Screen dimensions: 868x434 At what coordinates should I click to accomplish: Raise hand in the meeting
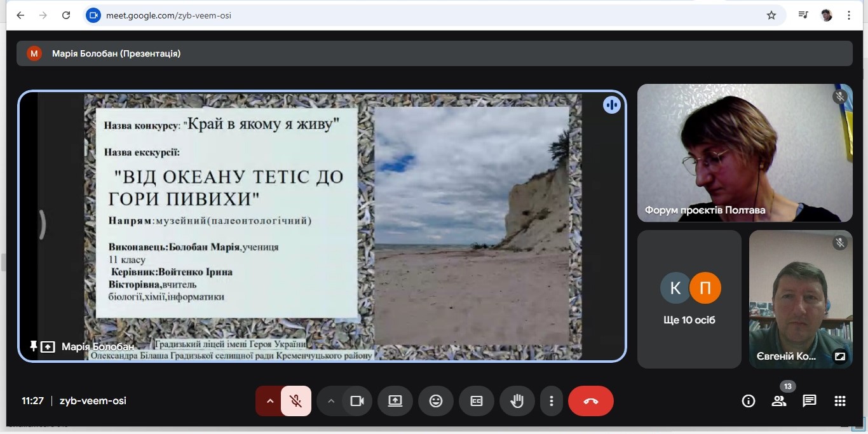517,401
